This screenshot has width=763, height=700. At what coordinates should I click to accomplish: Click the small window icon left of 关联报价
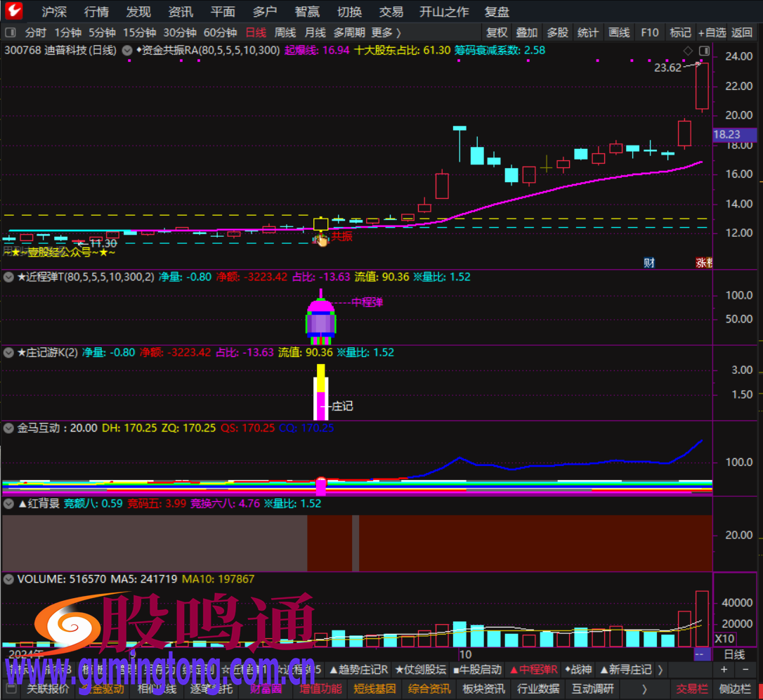tap(11, 689)
